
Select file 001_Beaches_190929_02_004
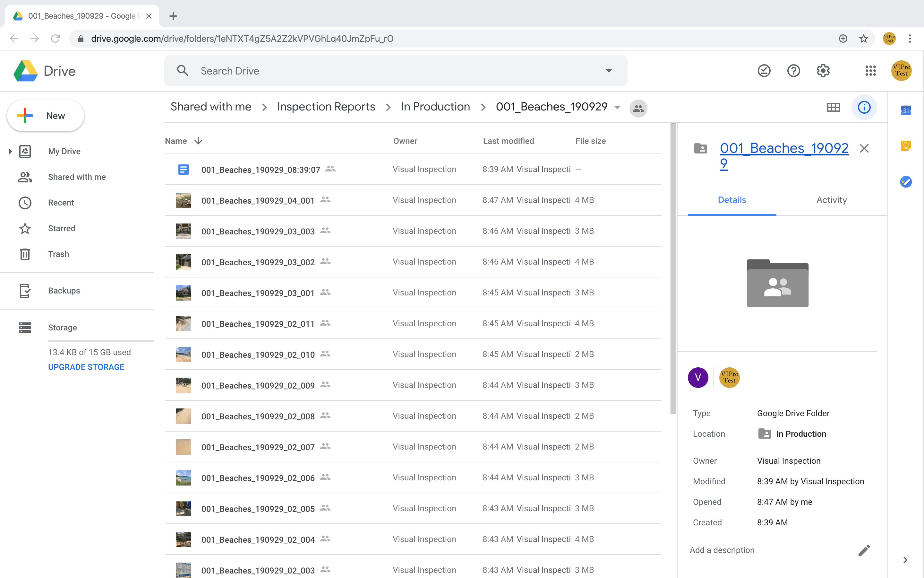point(413,539)
